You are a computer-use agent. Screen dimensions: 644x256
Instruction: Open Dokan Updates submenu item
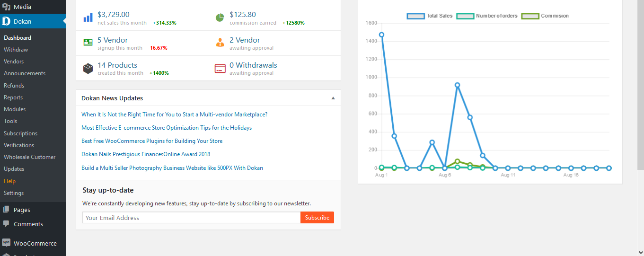[14, 169]
